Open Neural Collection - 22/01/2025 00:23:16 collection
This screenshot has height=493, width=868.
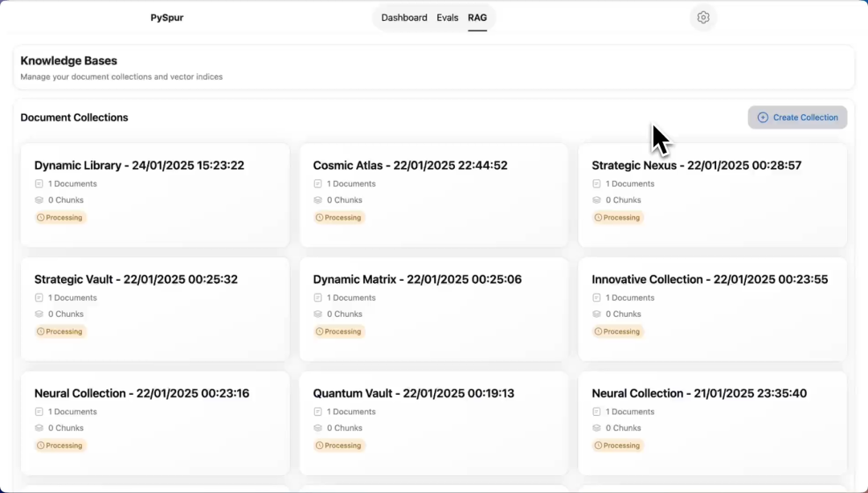tap(155, 423)
